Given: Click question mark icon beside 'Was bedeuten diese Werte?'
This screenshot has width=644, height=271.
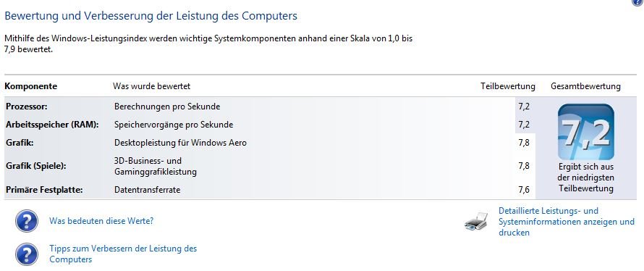Looking at the screenshot, I should 27,221.
